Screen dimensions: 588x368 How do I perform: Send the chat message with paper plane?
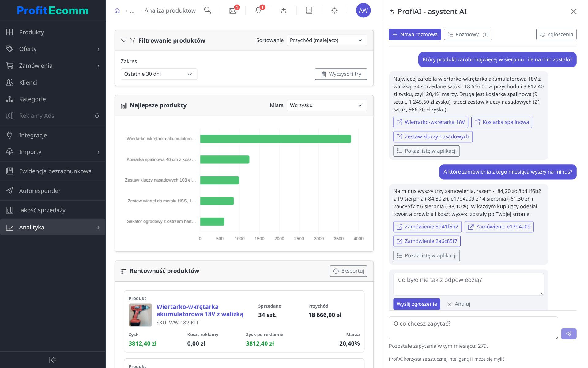point(569,334)
